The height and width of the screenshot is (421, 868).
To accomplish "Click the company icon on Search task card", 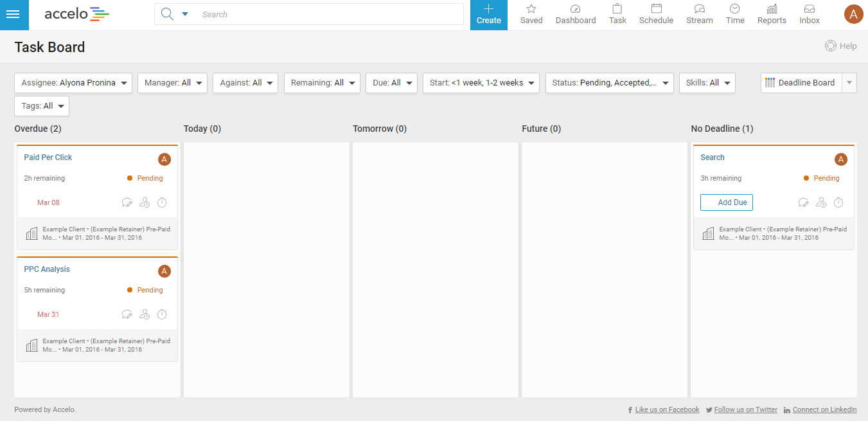I will [708, 233].
